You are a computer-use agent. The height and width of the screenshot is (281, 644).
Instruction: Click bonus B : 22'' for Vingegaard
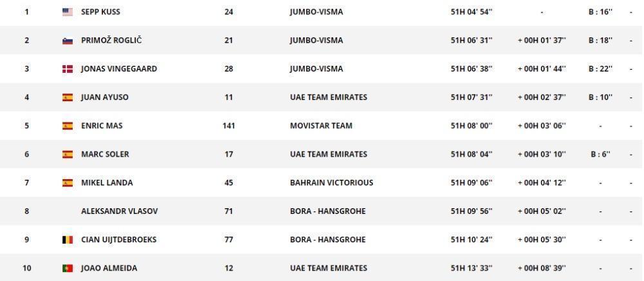tap(600, 69)
